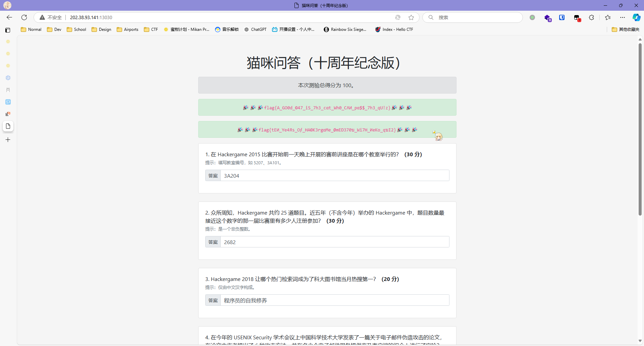Toggle the vertical tabs pane
Image resolution: width=644 pixels, height=346 pixels.
pos(8,30)
